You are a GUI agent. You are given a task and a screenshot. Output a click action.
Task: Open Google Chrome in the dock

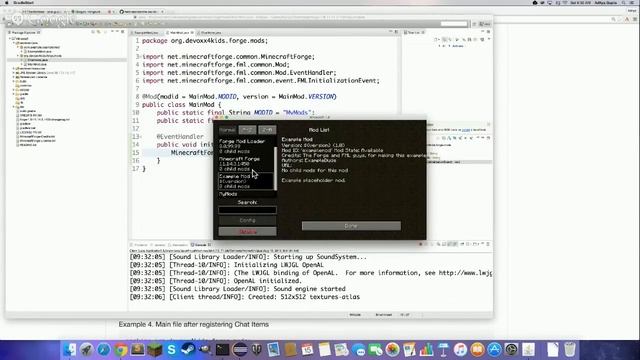121,350
